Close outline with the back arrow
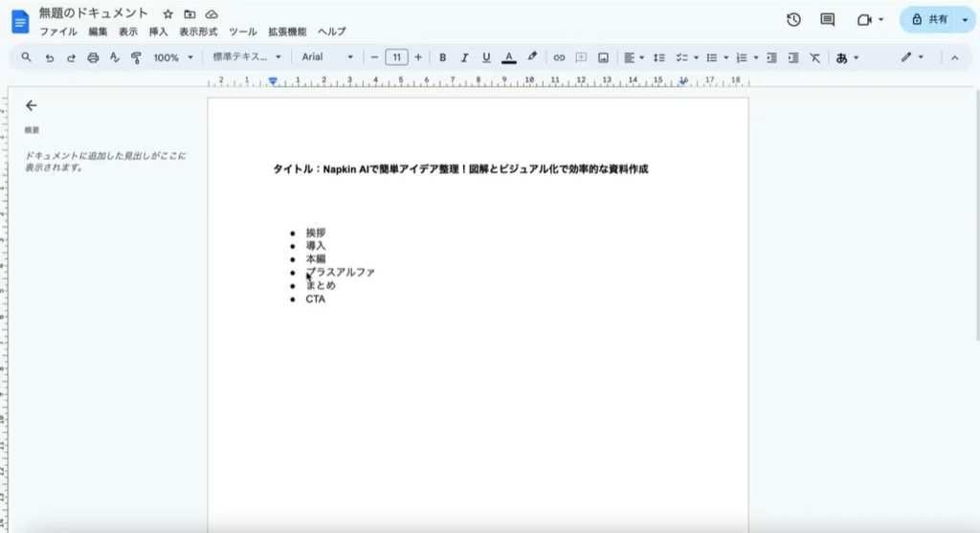The image size is (980, 533). click(32, 105)
